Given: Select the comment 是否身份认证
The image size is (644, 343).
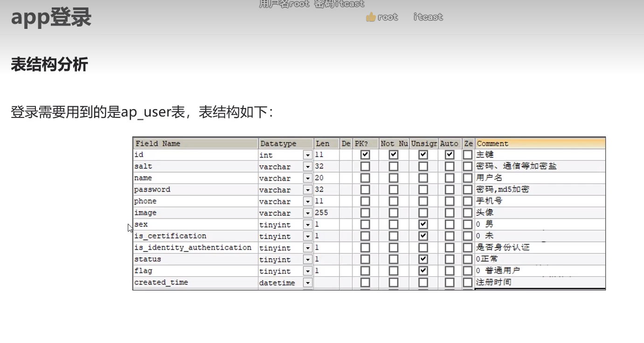Looking at the screenshot, I should (x=503, y=248).
